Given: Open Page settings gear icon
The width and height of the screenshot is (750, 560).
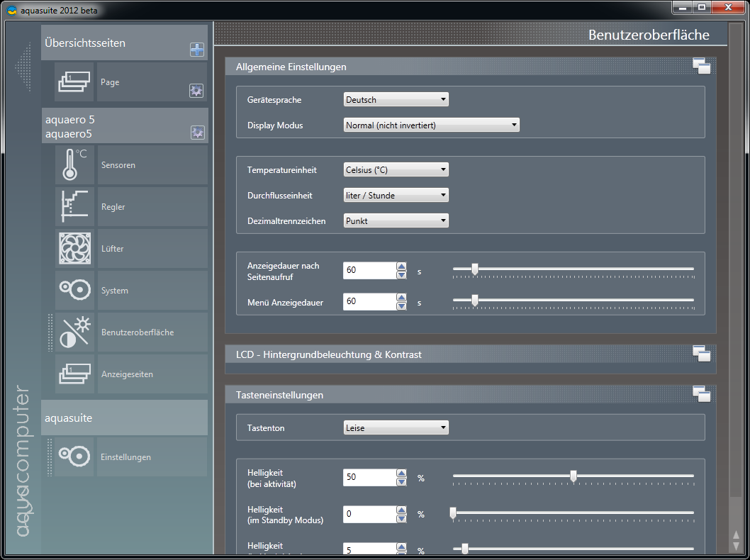Looking at the screenshot, I should tap(196, 91).
